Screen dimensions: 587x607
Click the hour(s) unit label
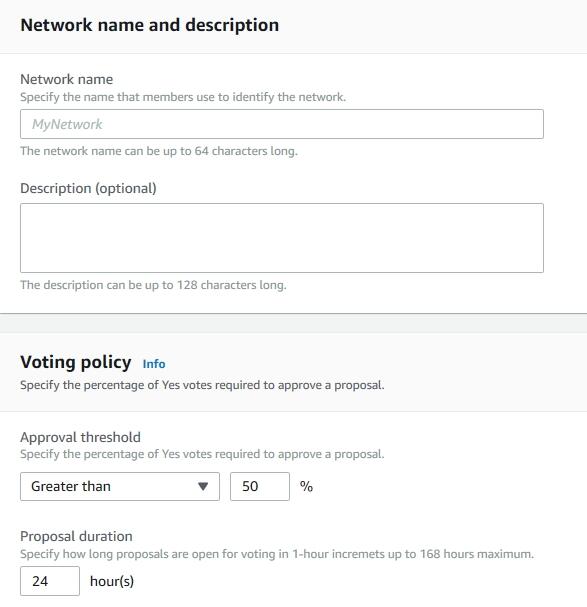pyautogui.click(x=112, y=581)
